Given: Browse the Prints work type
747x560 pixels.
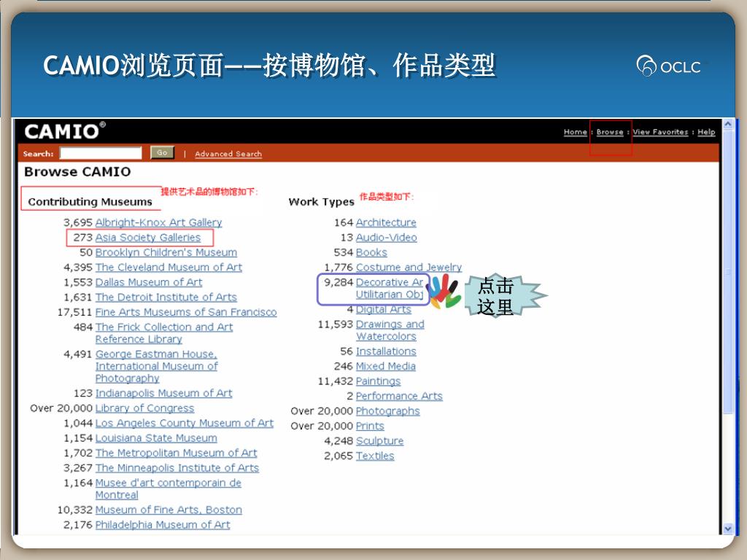Looking at the screenshot, I should [x=370, y=426].
